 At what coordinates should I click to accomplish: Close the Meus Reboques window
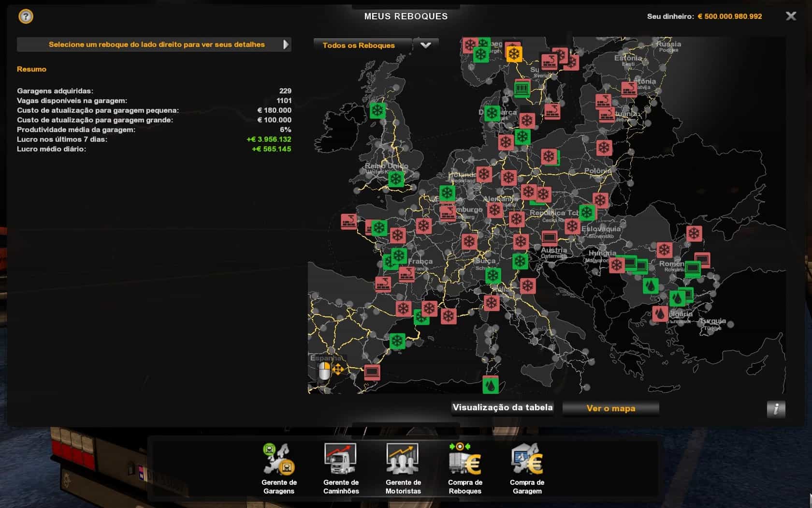click(791, 16)
